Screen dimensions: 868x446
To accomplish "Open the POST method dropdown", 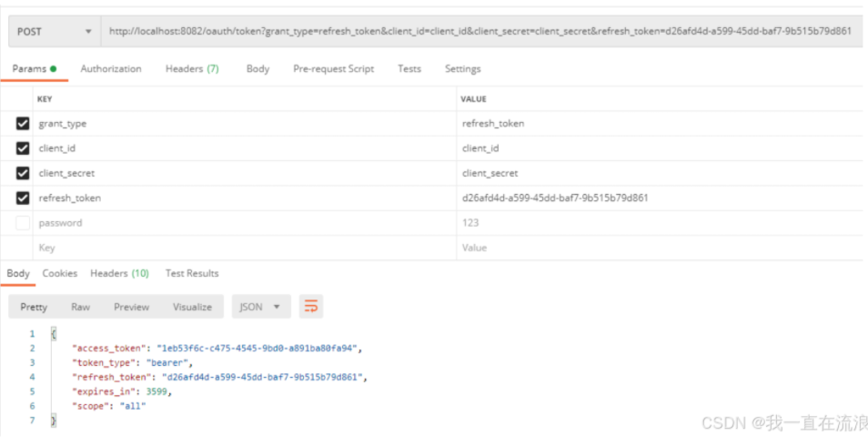I will coord(55,32).
